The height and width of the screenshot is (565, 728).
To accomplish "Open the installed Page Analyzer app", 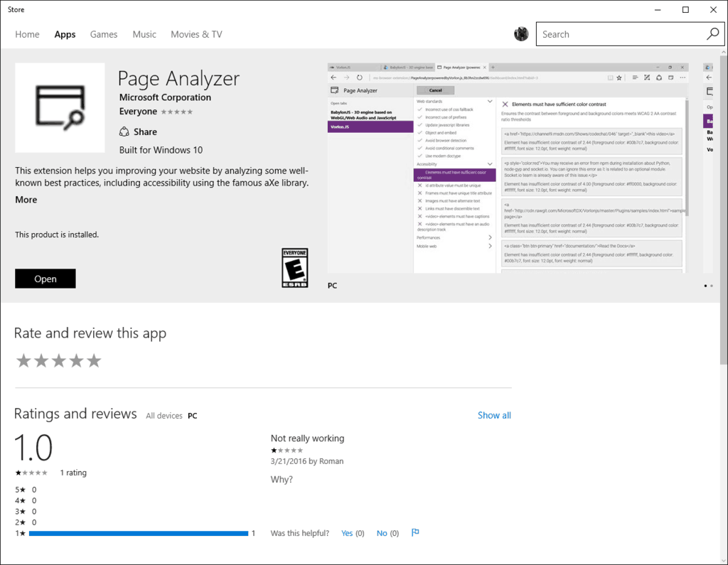I will (x=45, y=279).
